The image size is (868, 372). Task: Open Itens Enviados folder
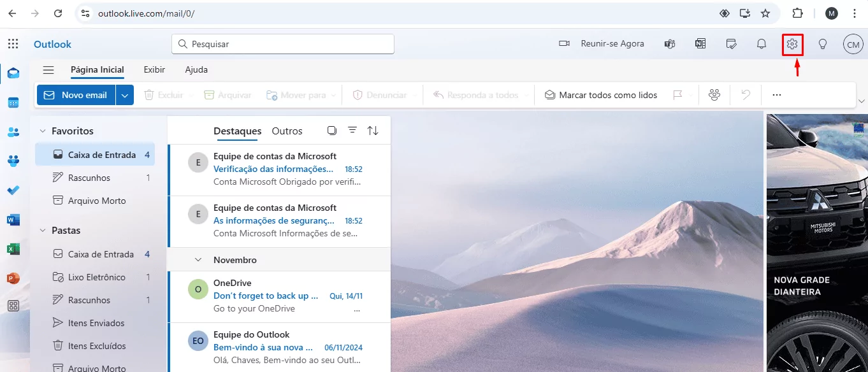click(x=95, y=323)
